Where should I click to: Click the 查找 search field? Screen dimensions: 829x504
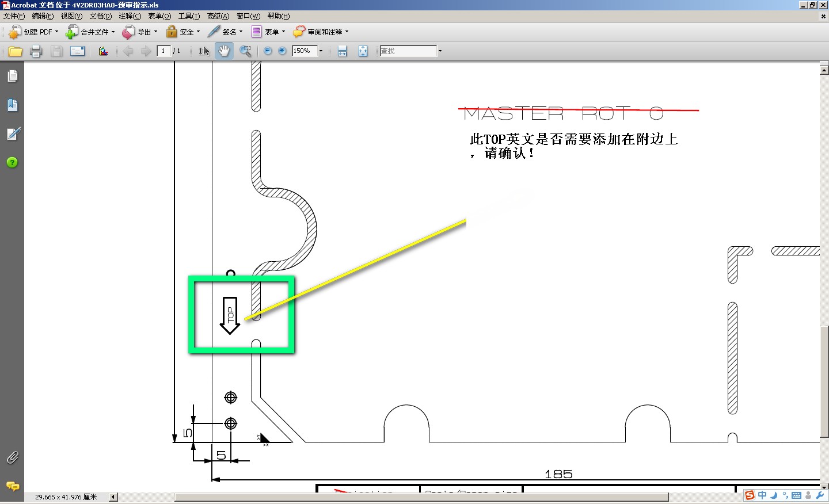[x=408, y=51]
